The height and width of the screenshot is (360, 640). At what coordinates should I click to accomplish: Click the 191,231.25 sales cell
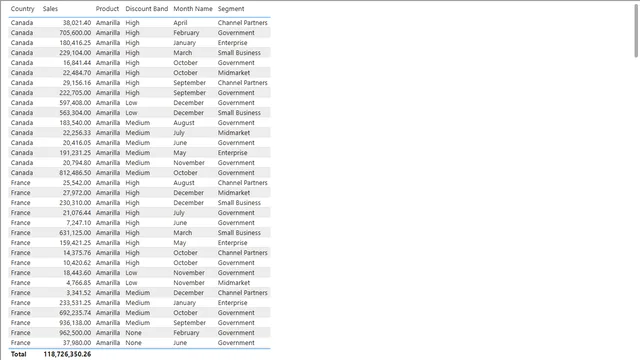[75, 153]
